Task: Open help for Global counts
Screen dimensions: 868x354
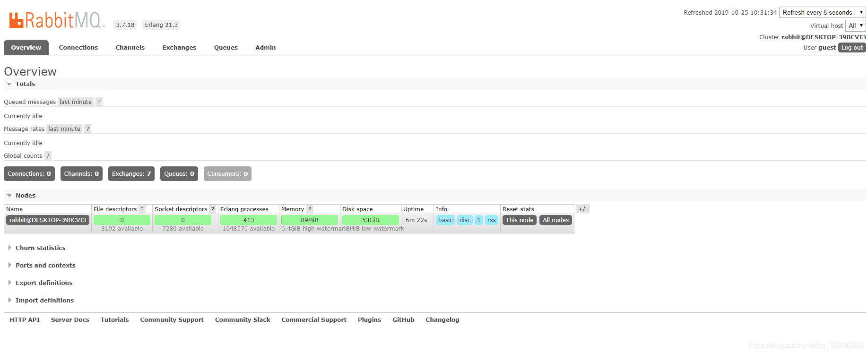Action: click(48, 156)
